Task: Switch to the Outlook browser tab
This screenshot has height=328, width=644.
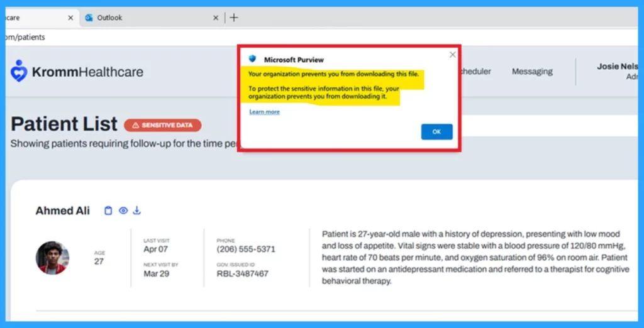Action: click(x=152, y=18)
